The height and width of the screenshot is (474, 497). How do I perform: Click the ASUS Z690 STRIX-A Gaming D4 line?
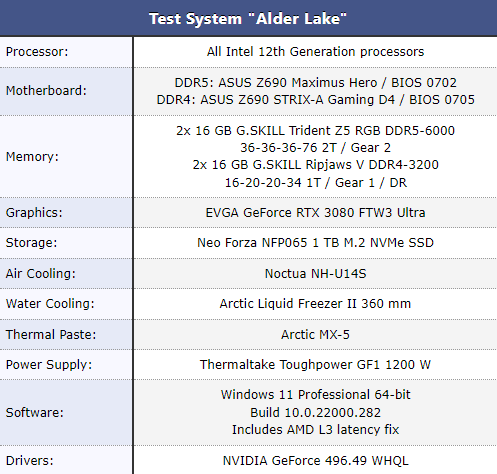click(x=315, y=100)
